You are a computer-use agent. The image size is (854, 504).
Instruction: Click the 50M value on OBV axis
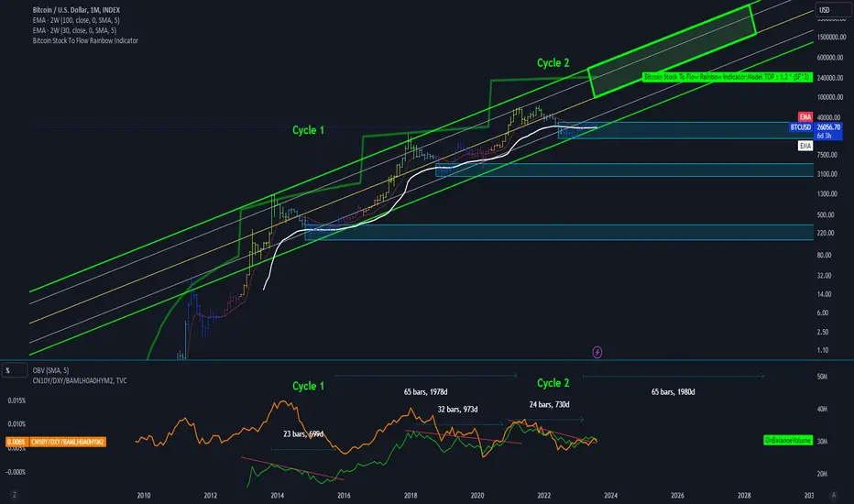823,377
